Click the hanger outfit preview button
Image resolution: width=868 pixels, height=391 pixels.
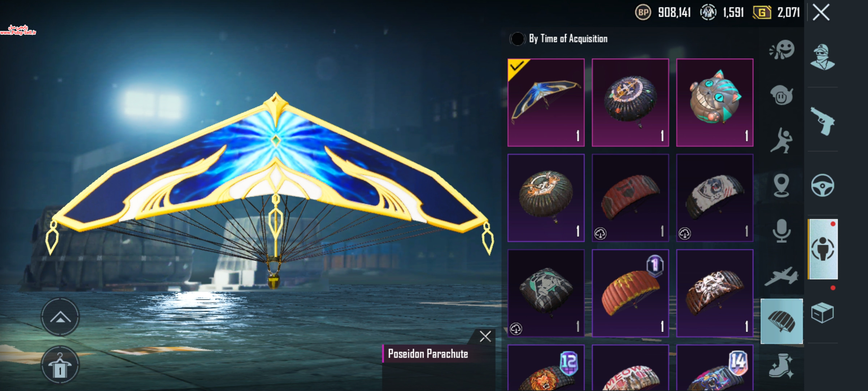(x=60, y=365)
